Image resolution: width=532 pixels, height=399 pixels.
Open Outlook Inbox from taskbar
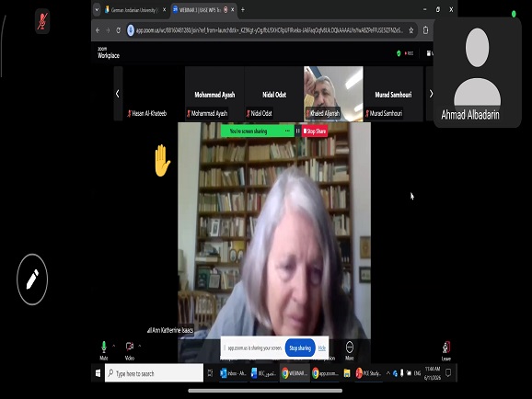(233, 373)
